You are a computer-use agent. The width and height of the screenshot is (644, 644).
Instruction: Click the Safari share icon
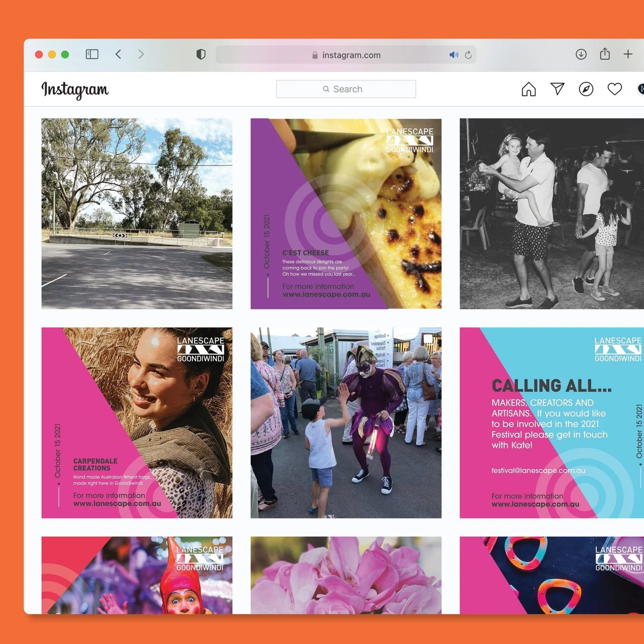click(x=605, y=54)
